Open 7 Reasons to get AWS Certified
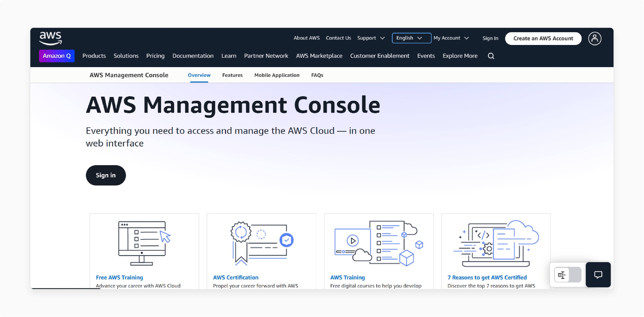Image resolution: width=644 pixels, height=317 pixels. click(x=487, y=277)
